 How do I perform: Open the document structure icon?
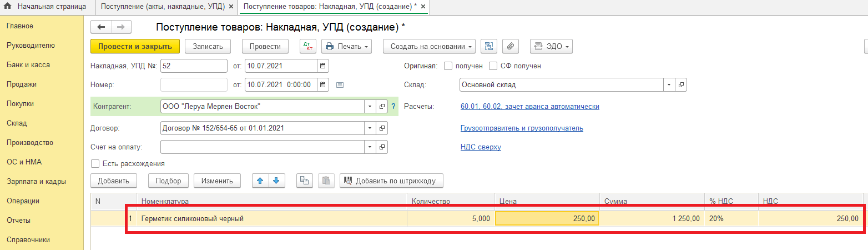[x=488, y=47]
